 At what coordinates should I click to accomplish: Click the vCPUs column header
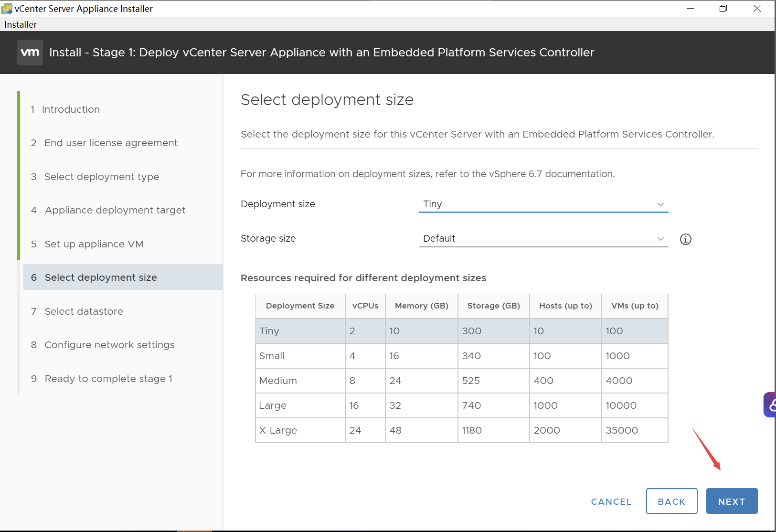365,306
